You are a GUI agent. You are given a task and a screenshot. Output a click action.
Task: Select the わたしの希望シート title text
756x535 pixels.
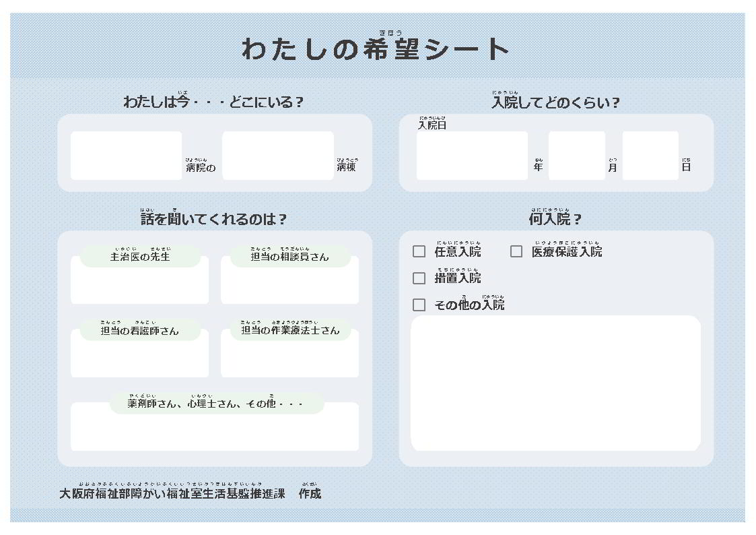(x=378, y=49)
